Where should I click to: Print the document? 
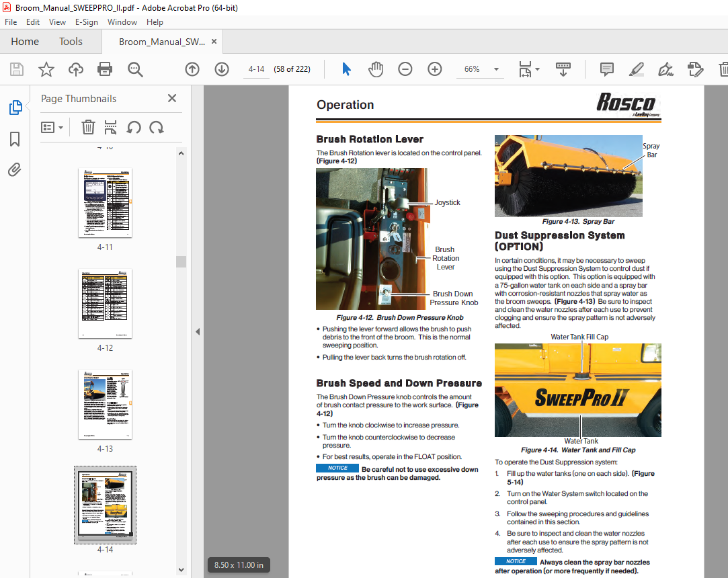(105, 69)
